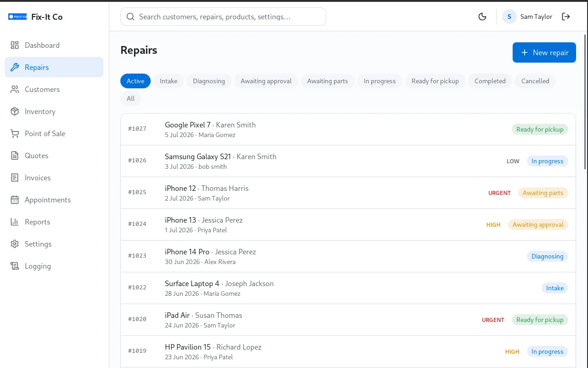
Task: Switch to the Completed filter
Action: tap(490, 81)
